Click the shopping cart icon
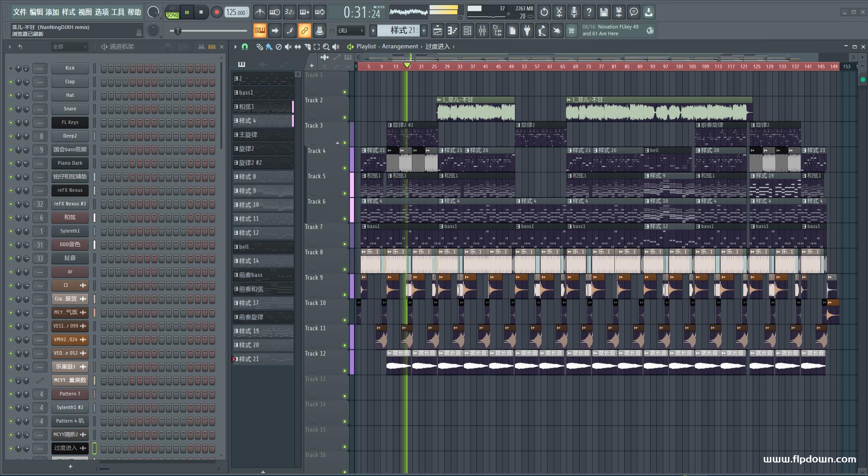Screen dimensions: 868x476 click(x=571, y=31)
